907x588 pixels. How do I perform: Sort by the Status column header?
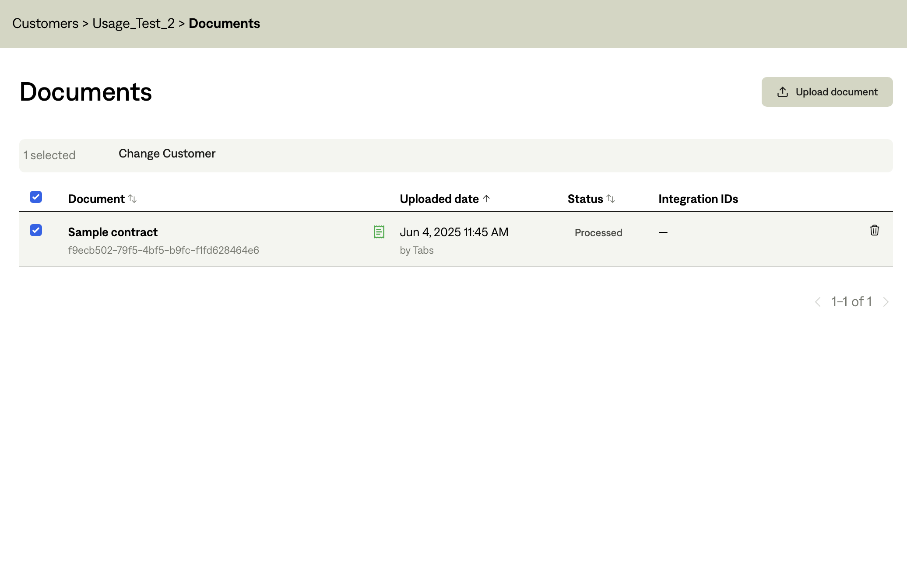coord(585,199)
